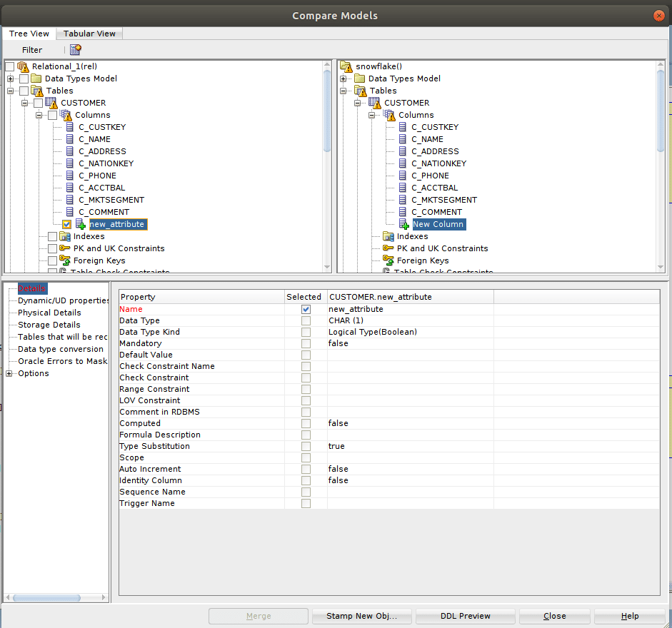Expand the Options node
Image resolution: width=672 pixels, height=628 pixels.
point(9,373)
